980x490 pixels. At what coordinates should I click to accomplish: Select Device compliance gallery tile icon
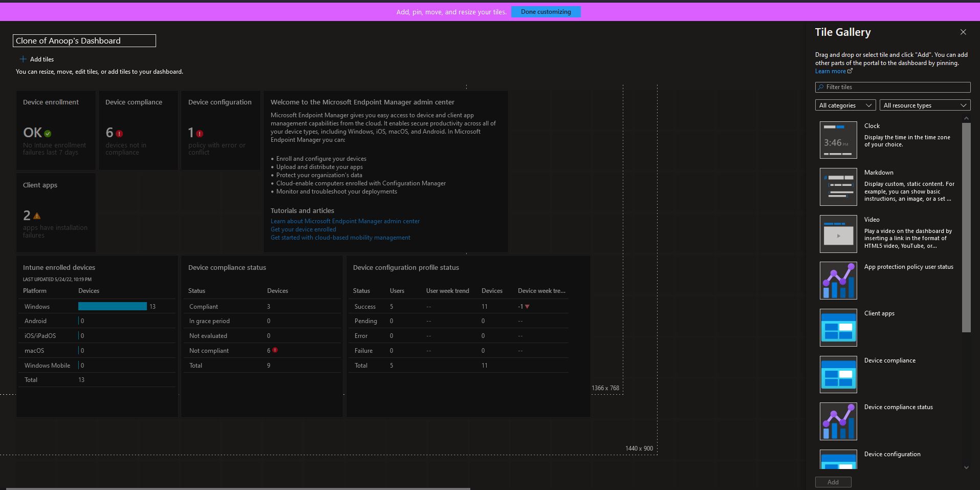tap(838, 375)
